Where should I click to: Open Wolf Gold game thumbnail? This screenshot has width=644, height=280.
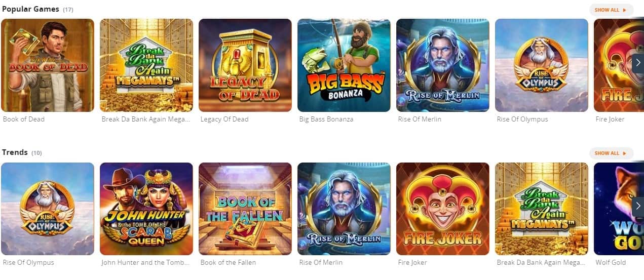point(619,209)
